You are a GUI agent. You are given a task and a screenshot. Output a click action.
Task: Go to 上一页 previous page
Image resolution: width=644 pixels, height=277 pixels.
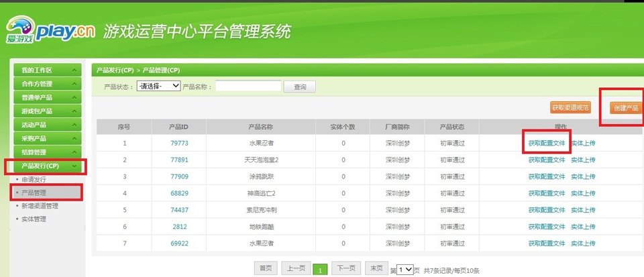pos(296,268)
